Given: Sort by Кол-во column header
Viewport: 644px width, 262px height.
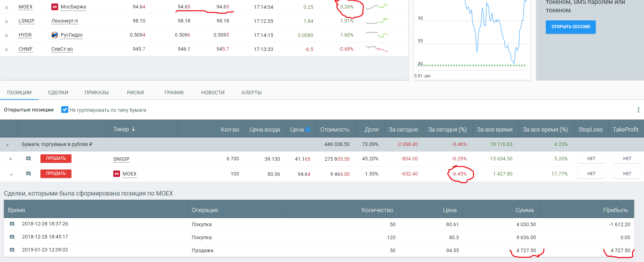Looking at the screenshot, I should click(230, 129).
